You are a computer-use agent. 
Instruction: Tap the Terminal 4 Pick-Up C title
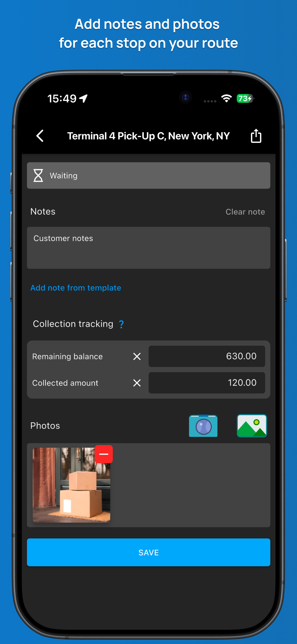click(148, 136)
